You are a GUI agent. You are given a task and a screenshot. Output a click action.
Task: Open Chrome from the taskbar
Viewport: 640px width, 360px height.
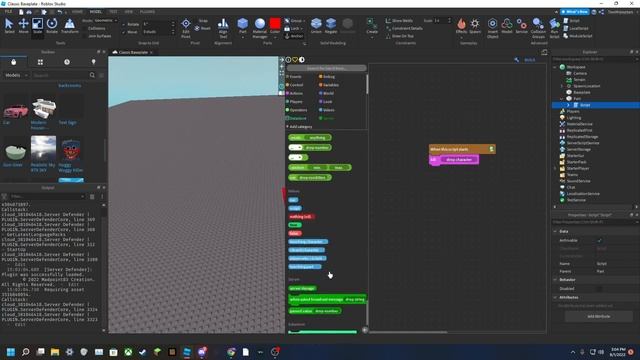pos(231,352)
